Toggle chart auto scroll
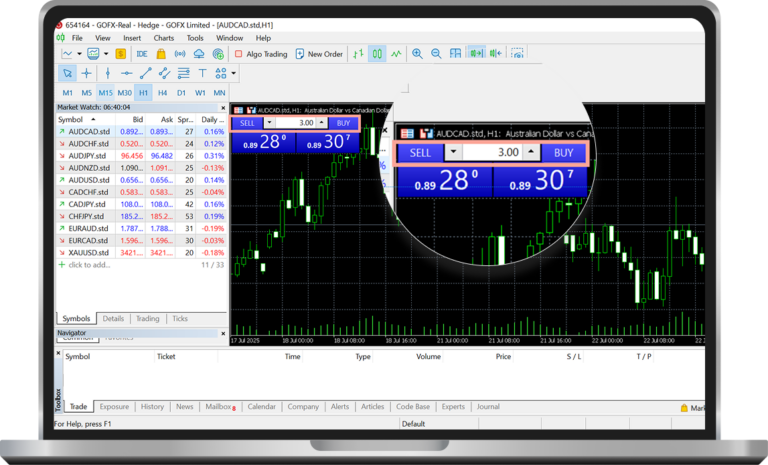 coord(476,53)
